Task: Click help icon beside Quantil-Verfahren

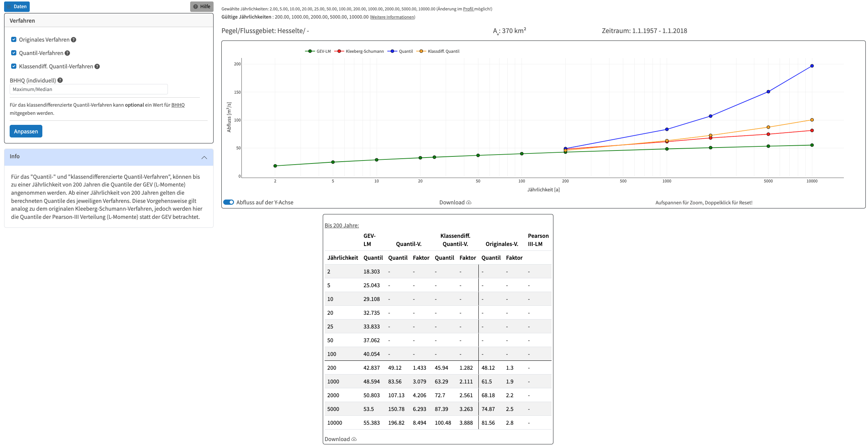Action: pyautogui.click(x=67, y=53)
